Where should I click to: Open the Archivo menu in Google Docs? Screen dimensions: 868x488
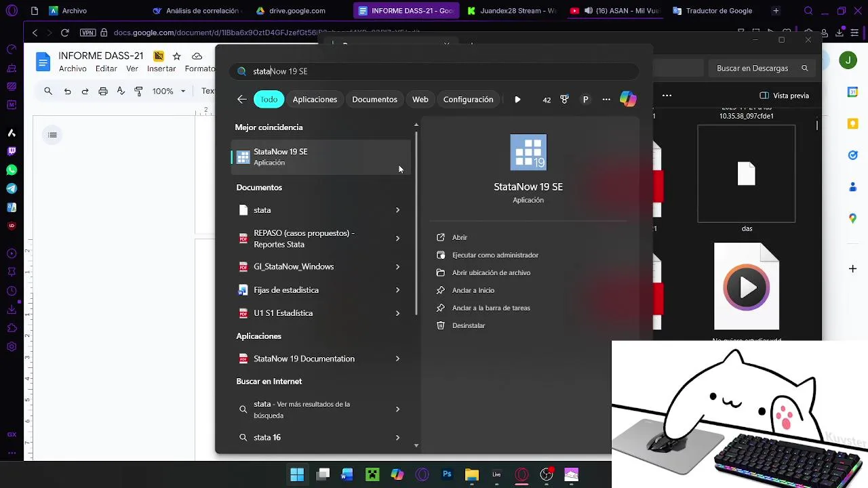pos(73,69)
